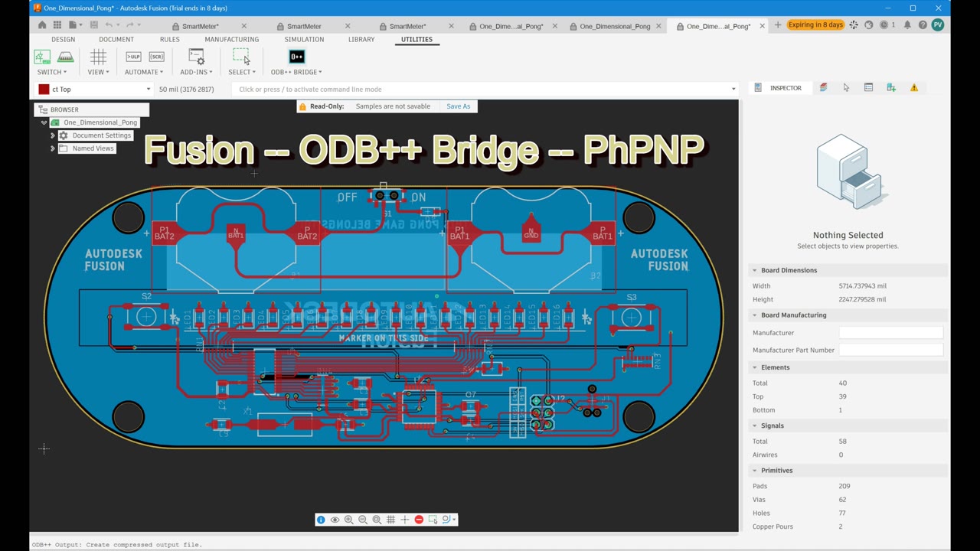Click the red layer color swatch

click(x=44, y=90)
